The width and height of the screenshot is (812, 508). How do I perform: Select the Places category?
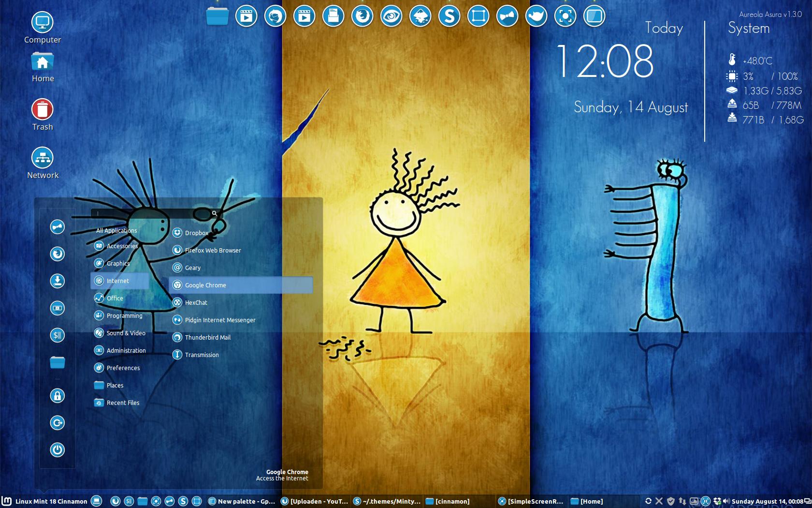click(x=119, y=385)
